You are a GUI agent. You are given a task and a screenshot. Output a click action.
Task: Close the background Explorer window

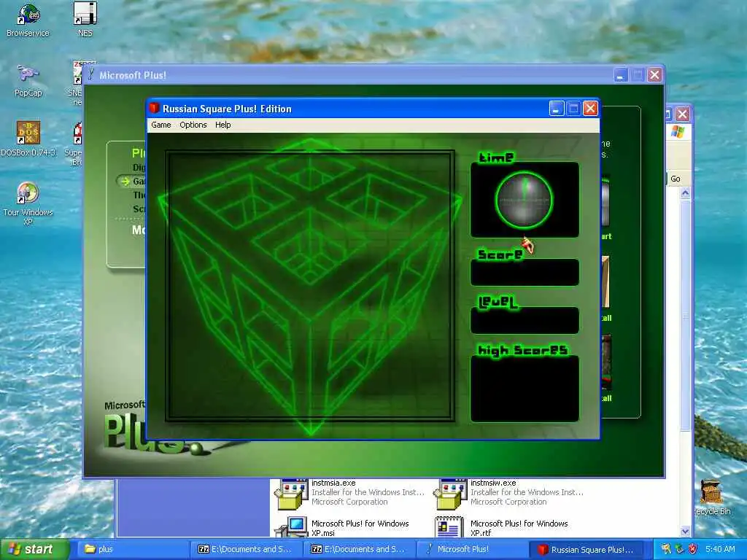click(x=682, y=114)
